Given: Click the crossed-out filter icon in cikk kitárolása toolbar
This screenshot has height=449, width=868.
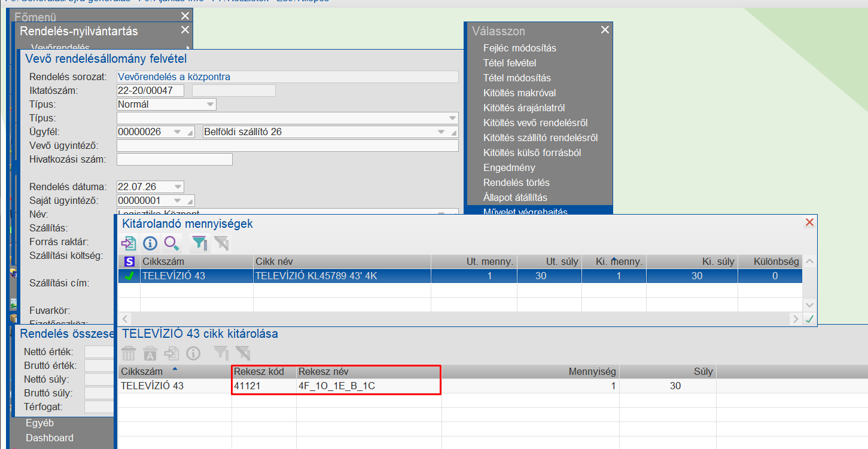Looking at the screenshot, I should [x=242, y=353].
